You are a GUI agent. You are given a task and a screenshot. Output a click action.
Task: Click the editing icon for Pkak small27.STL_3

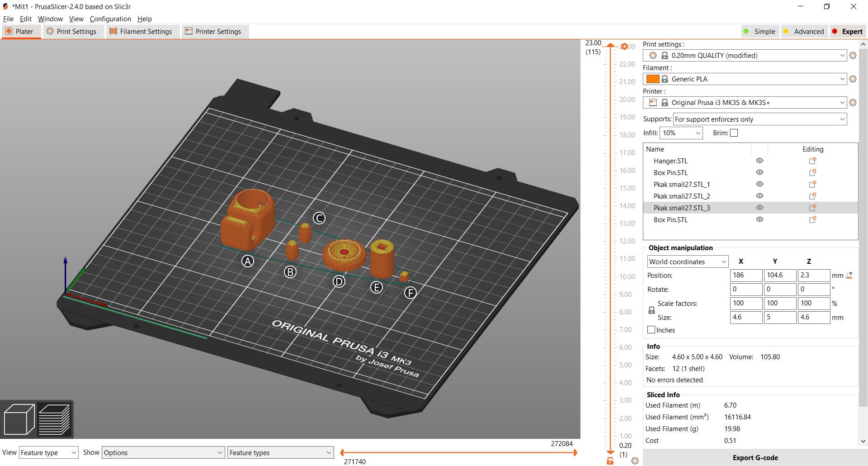(812, 208)
